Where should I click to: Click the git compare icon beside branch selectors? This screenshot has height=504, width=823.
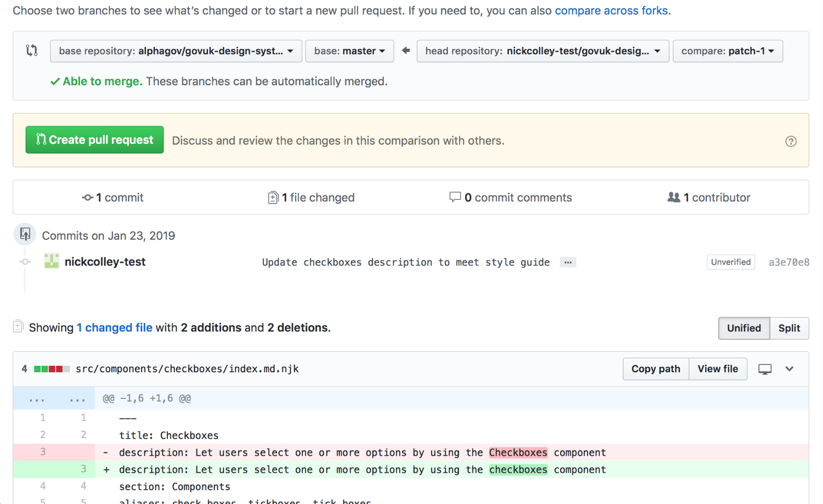[32, 51]
